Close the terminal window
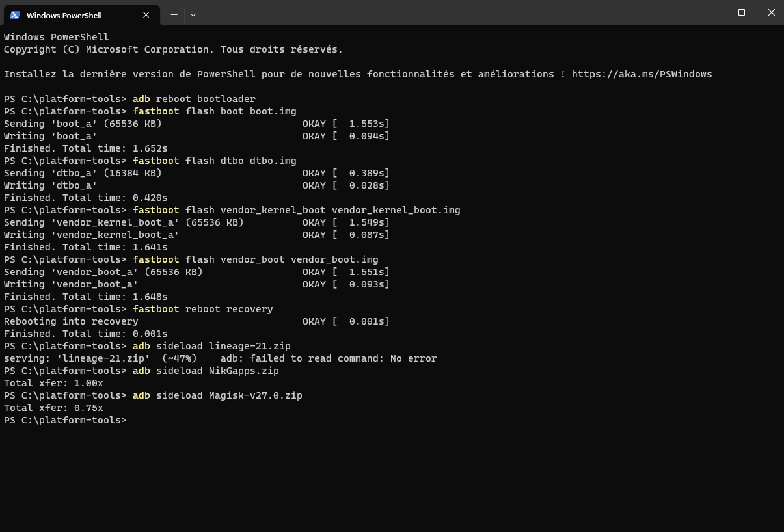784x532 pixels. (x=771, y=12)
